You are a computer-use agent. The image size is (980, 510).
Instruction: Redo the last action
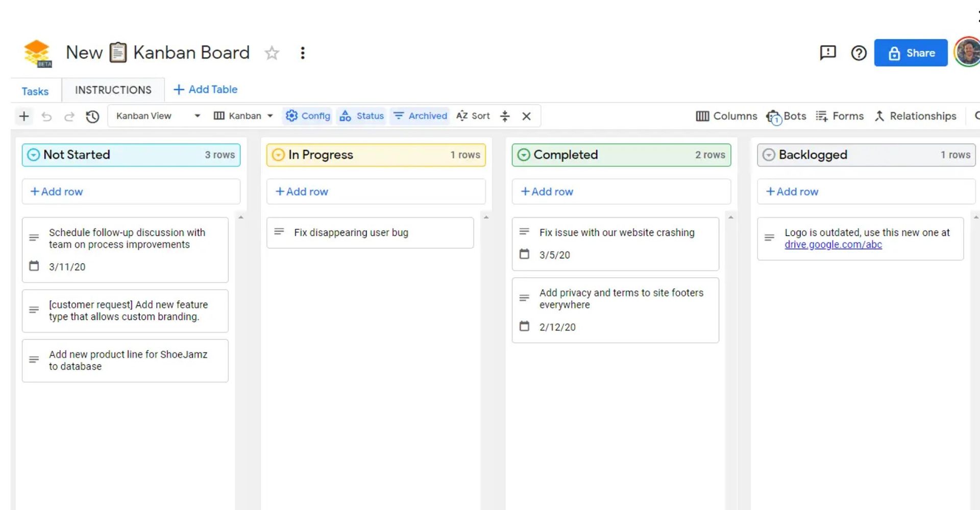(69, 116)
